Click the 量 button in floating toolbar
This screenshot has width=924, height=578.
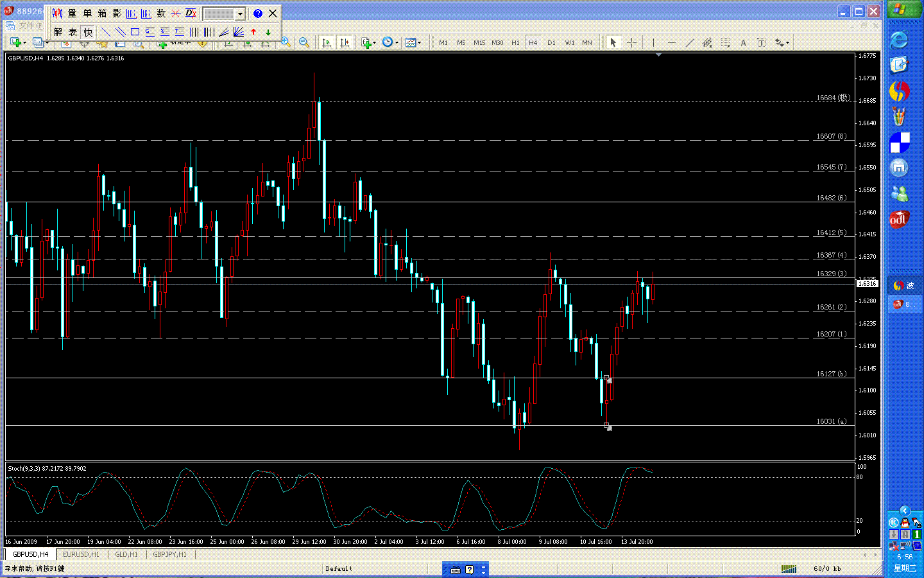coord(73,13)
